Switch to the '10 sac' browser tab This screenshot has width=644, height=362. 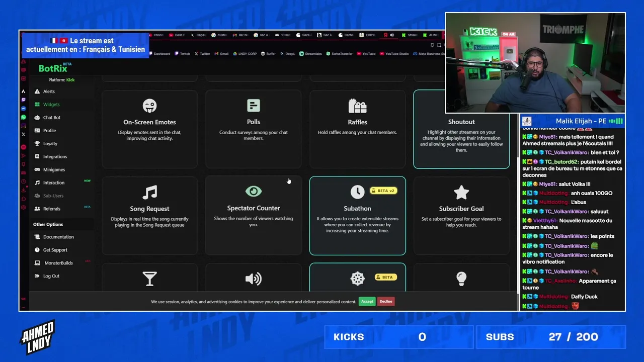point(284,35)
